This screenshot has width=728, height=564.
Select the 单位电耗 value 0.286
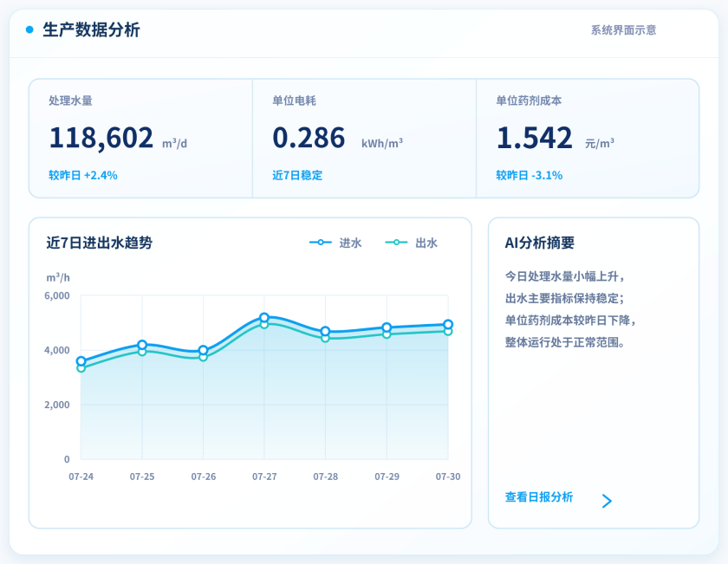[309, 138]
